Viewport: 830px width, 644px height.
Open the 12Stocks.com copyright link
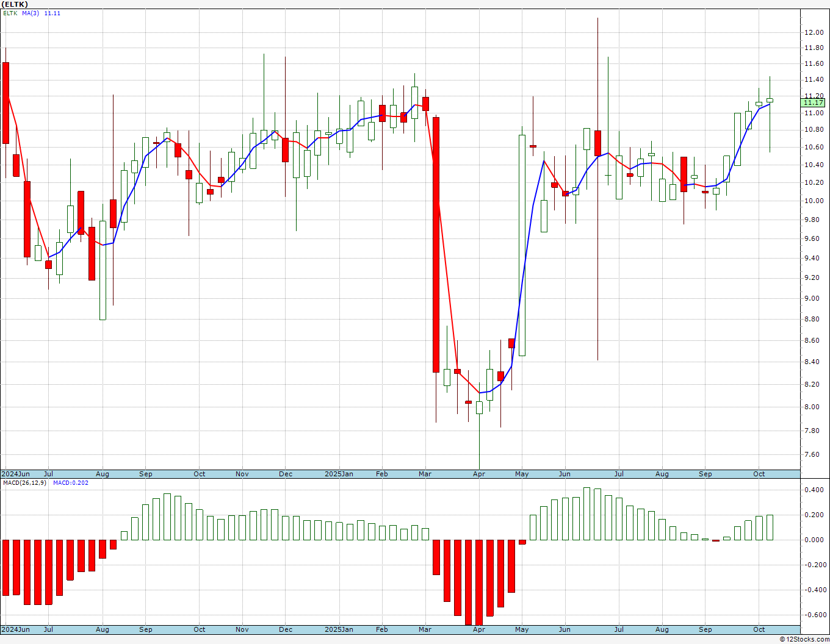804,639
